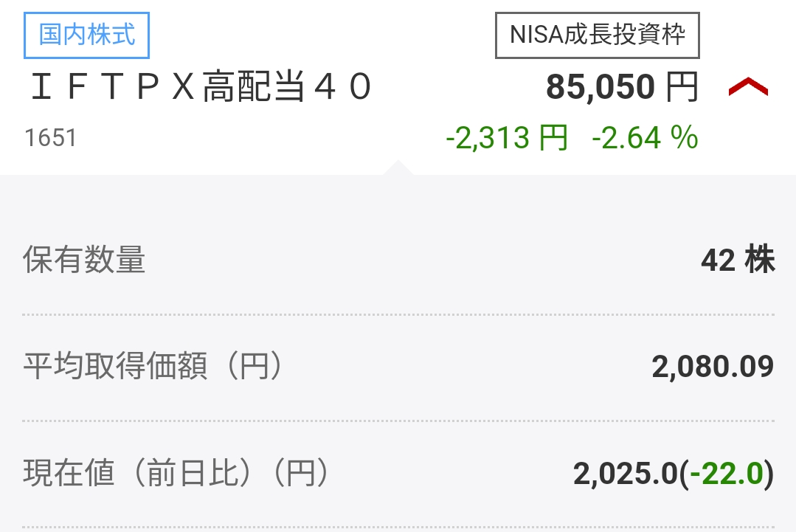Tap the % sign beside -2.64
The width and height of the screenshot is (796, 532).
tap(685, 138)
